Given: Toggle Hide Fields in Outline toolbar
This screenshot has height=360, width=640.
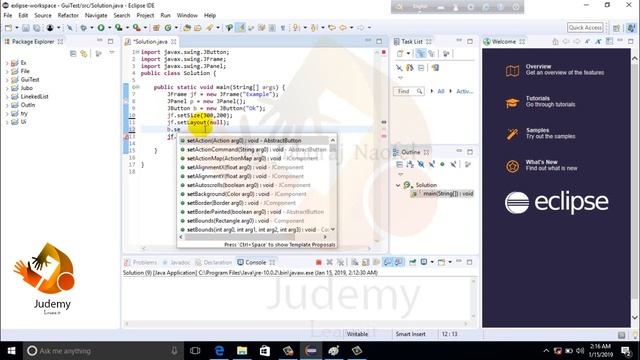Looking at the screenshot, I should pyautogui.click(x=421, y=164).
